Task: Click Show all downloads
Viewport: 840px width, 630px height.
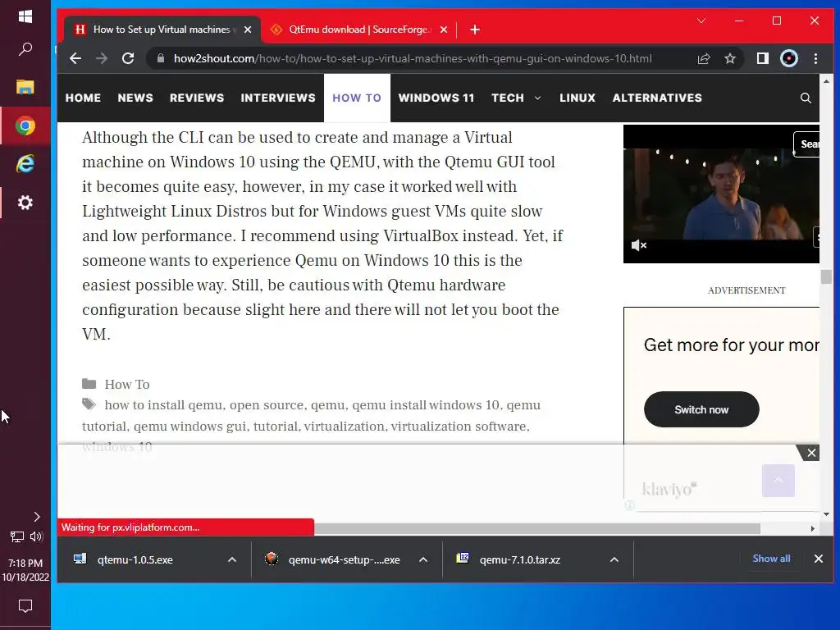Action: (x=771, y=559)
